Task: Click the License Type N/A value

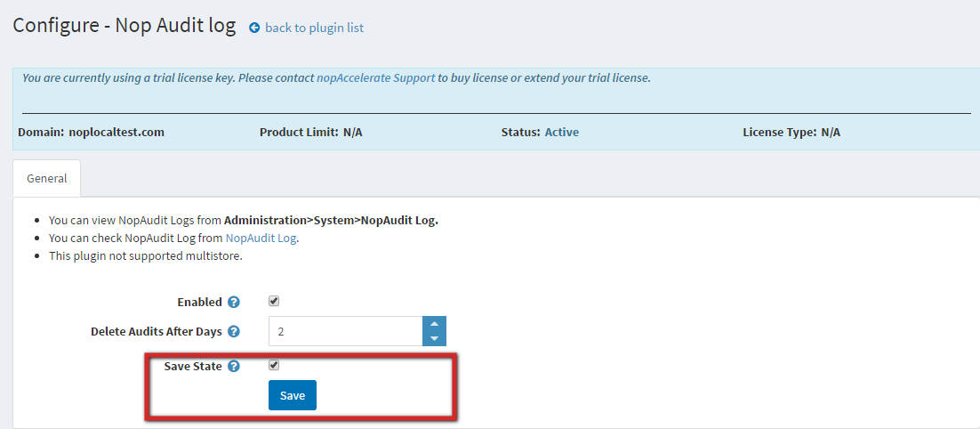Action: pos(831,133)
